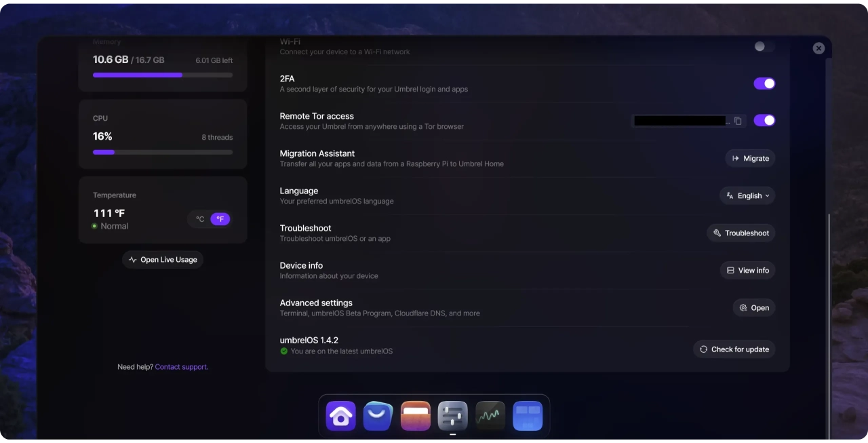The height and width of the screenshot is (443, 868).
Task: Close the Settings window
Action: (x=818, y=48)
